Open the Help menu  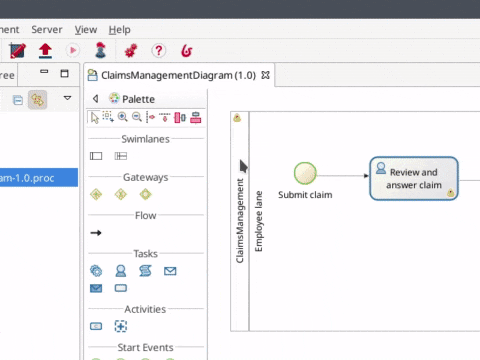pos(119,30)
